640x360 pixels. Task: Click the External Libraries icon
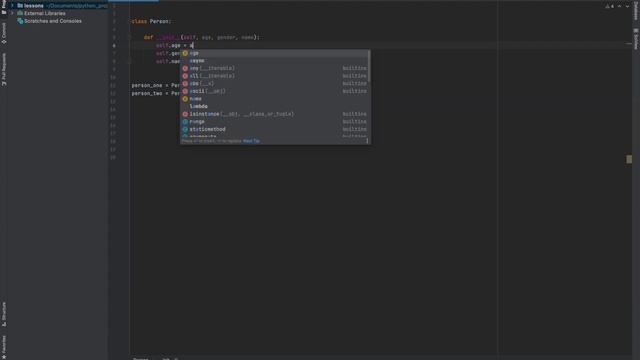(20, 13)
